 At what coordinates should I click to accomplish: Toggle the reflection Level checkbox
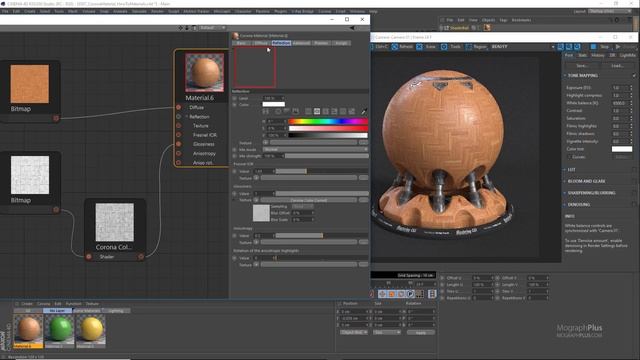pyautogui.click(x=234, y=98)
